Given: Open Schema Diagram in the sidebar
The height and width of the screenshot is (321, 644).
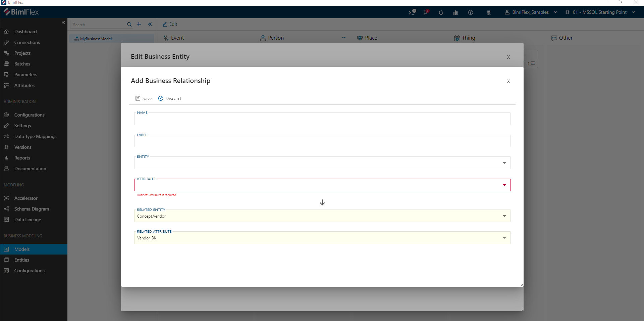Looking at the screenshot, I should 32,209.
